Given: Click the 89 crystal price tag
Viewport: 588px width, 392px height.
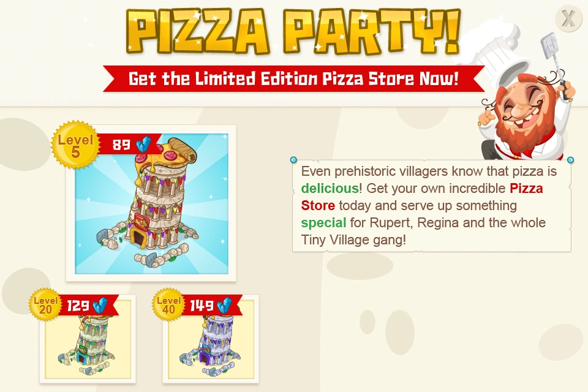Looking at the screenshot, I should pyautogui.click(x=130, y=144).
